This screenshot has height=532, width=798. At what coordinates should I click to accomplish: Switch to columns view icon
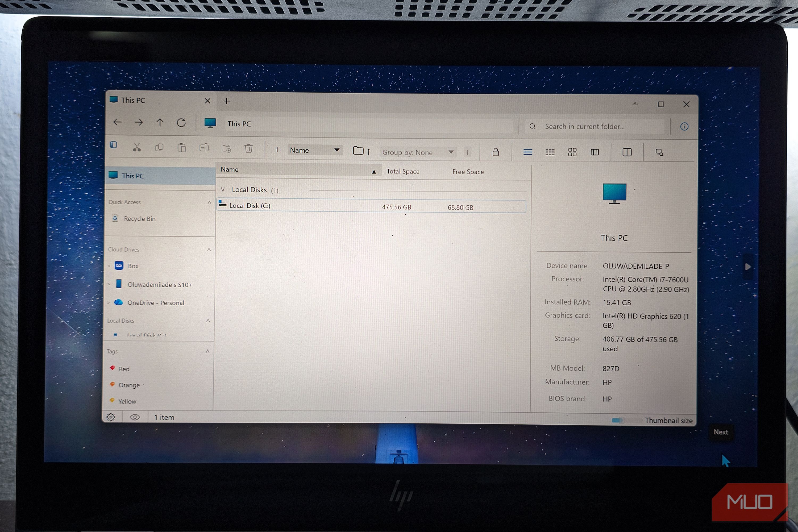click(595, 152)
